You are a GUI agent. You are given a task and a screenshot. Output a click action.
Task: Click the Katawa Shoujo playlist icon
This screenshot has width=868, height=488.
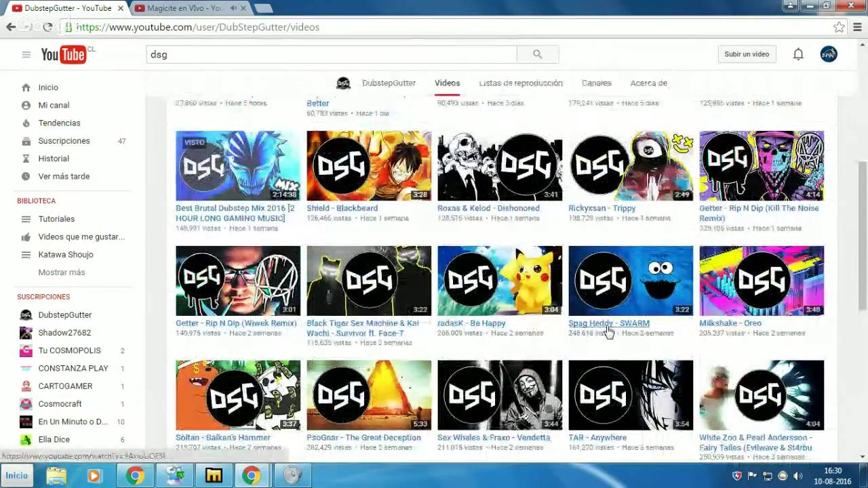(26, 254)
